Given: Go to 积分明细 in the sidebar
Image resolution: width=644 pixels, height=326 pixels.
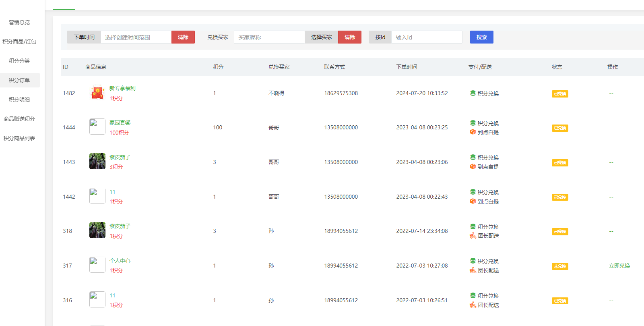Looking at the screenshot, I should (x=19, y=100).
